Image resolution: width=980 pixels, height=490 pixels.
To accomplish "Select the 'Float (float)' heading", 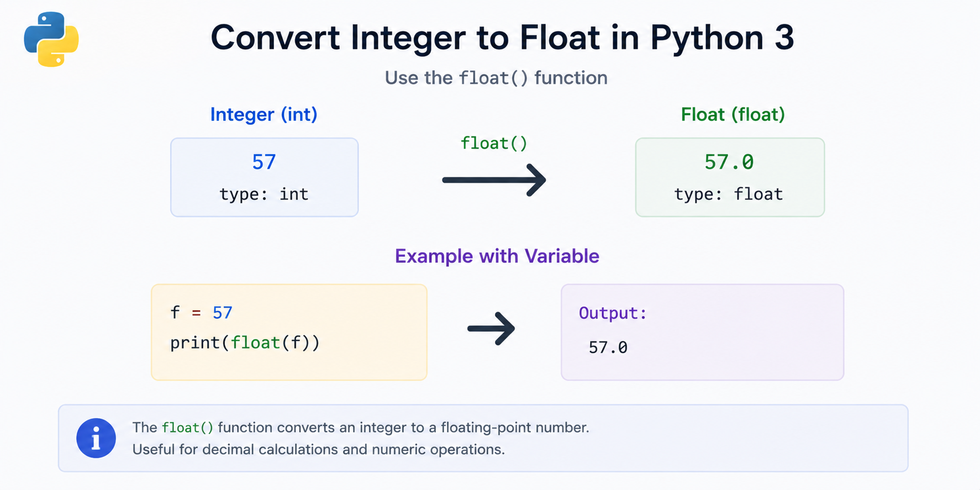I will point(733,114).
